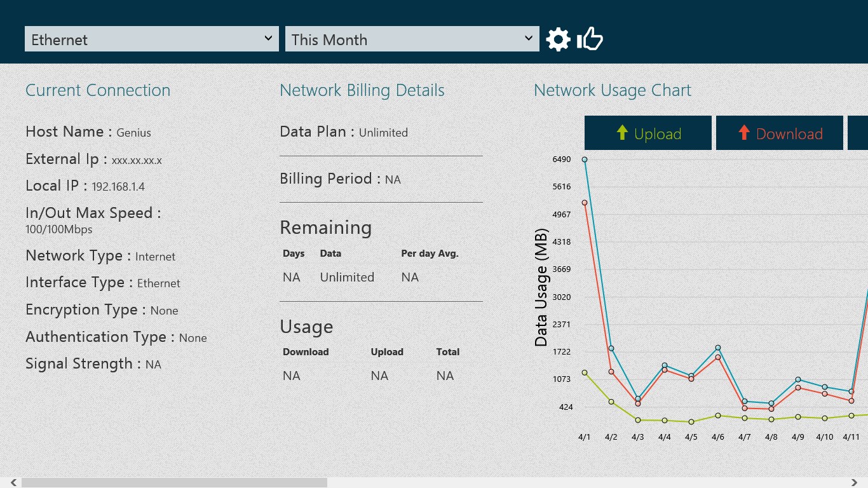
Task: Click the Network Usage Chart heading
Action: pyautogui.click(x=613, y=91)
